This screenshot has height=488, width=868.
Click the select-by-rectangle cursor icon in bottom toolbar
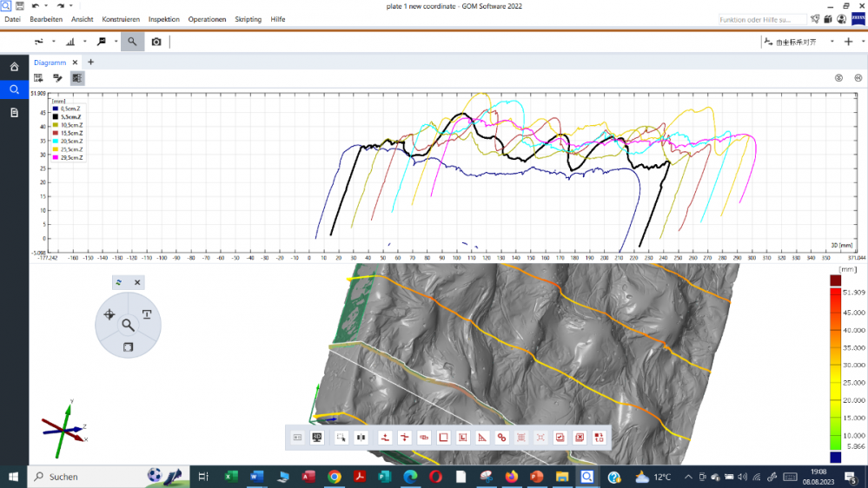tap(341, 438)
